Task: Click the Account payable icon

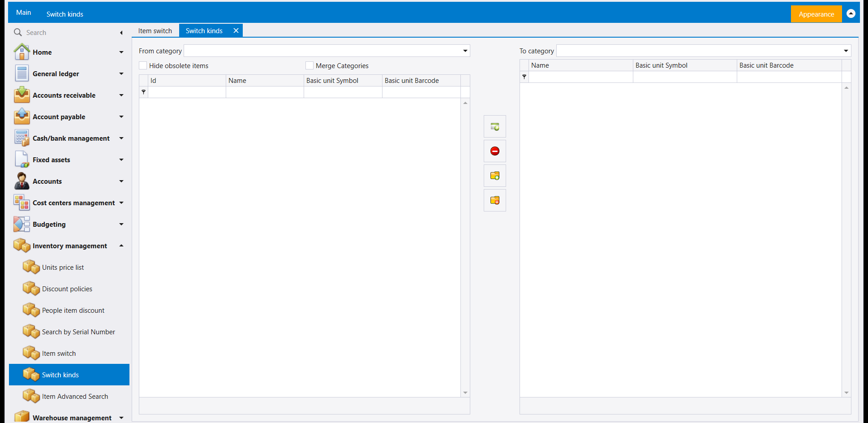Action: pyautogui.click(x=21, y=117)
